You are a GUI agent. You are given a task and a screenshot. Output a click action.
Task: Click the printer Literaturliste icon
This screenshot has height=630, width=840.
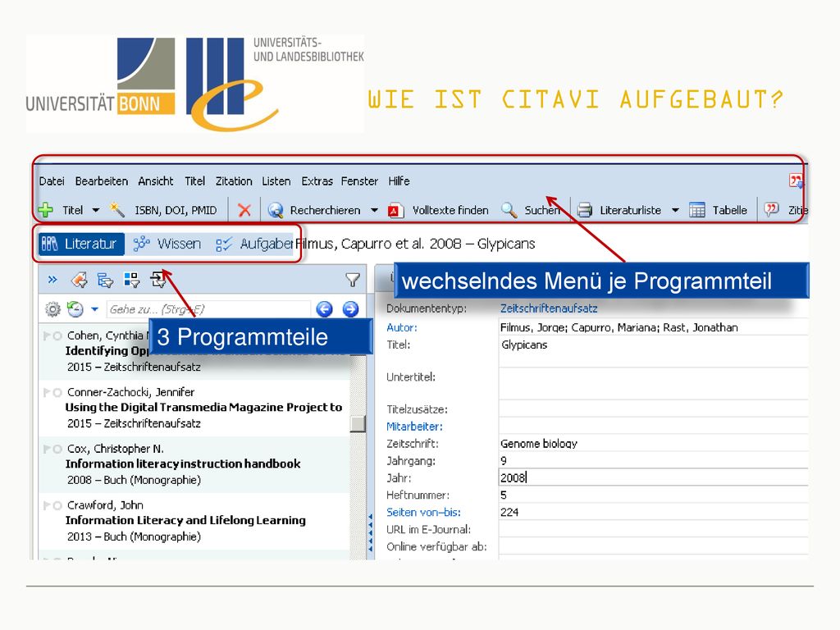(585, 210)
